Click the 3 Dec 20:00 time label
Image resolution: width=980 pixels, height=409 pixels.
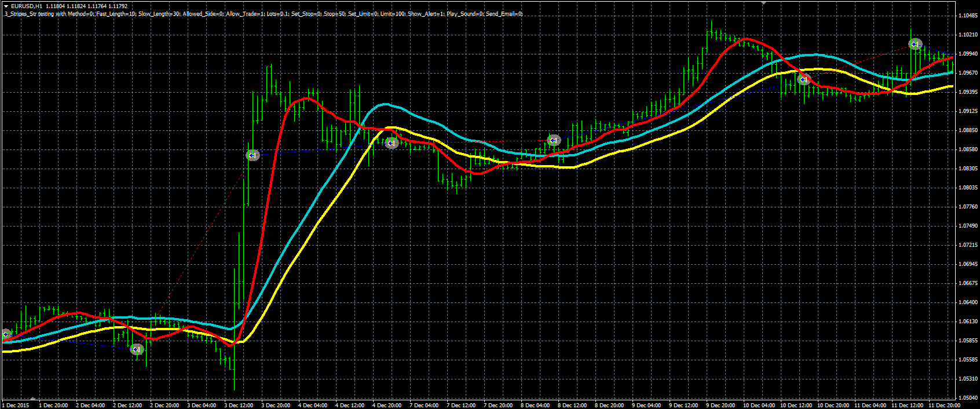(276, 405)
